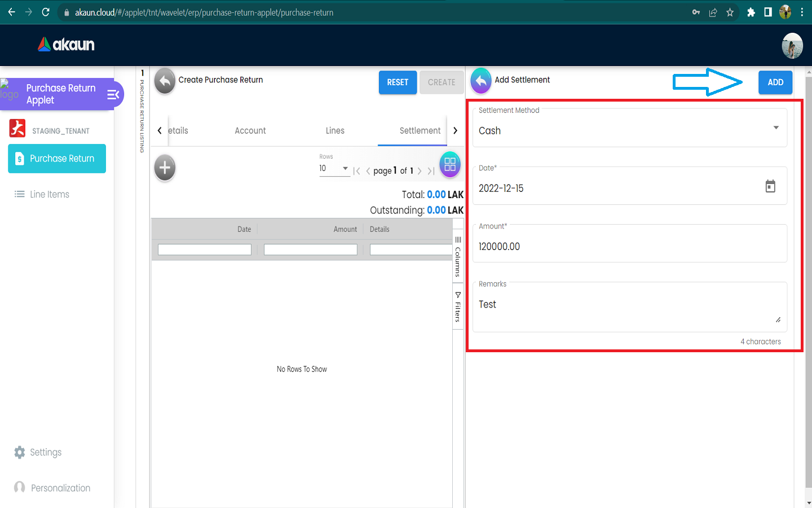The image size is (812, 508).
Task: Open Chrome profile avatar
Action: [785, 12]
